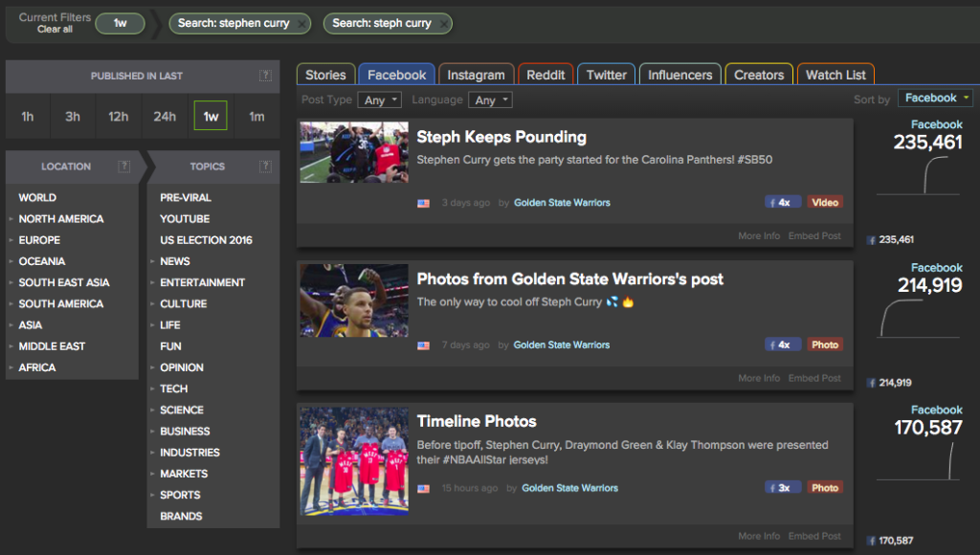Click Embed Post on Steph Keeps Pounding
This screenshot has height=555, width=980.
point(814,236)
